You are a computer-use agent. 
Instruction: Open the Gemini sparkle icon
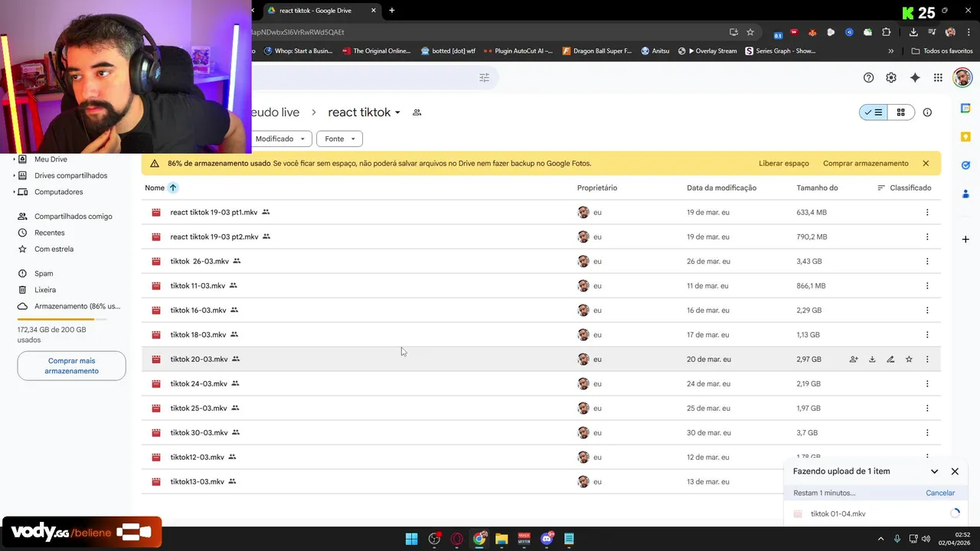(915, 77)
